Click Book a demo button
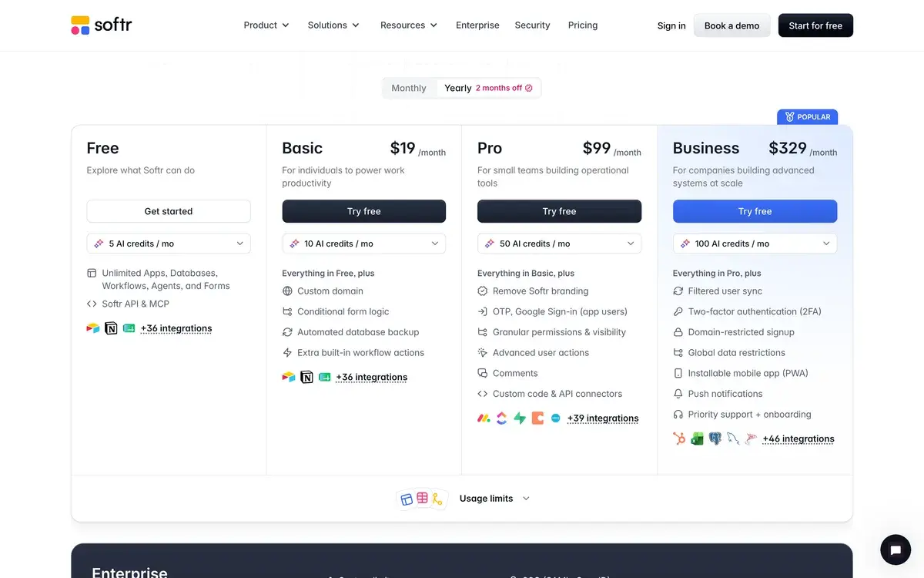 tap(731, 25)
